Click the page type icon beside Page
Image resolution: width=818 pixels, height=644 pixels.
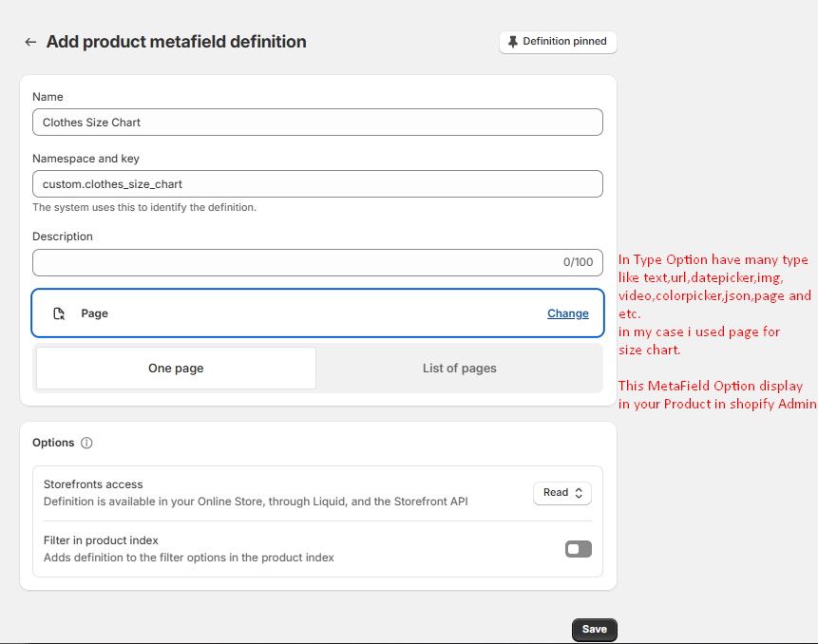coord(59,313)
